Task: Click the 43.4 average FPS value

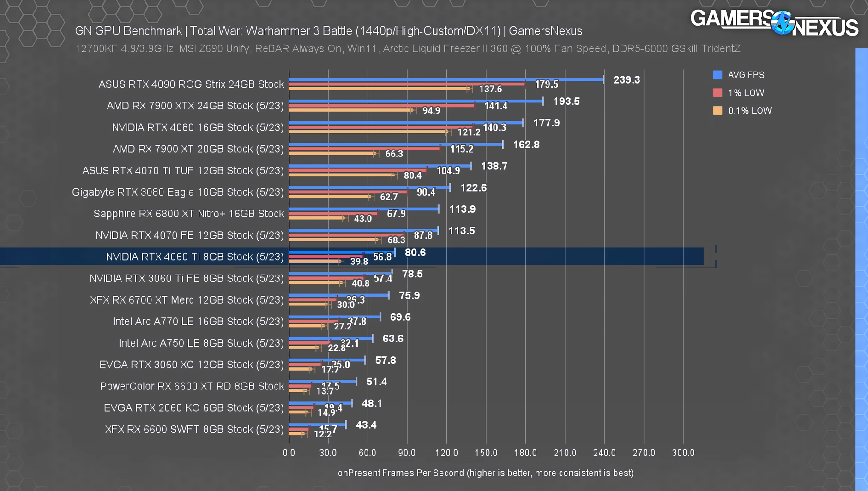Action: pyautogui.click(x=366, y=425)
